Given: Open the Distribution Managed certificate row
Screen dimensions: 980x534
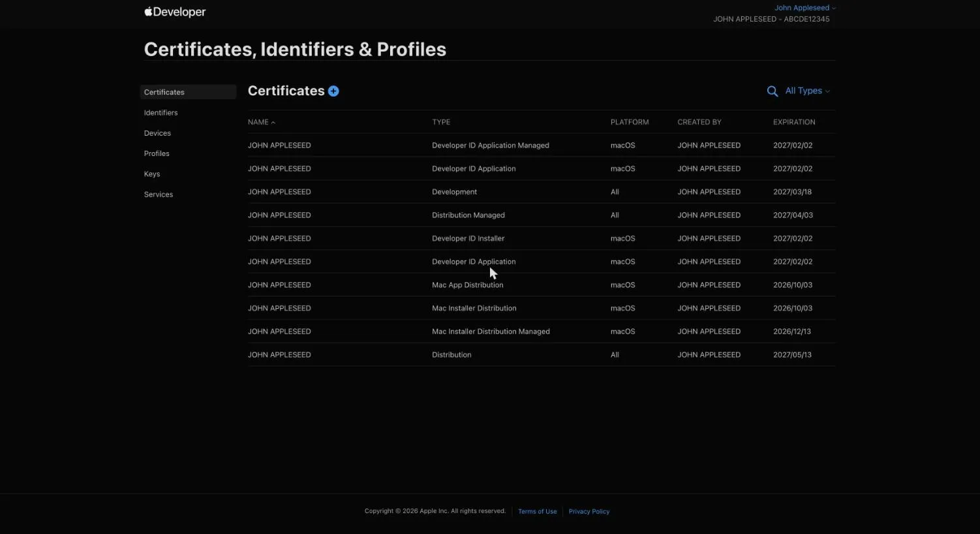Looking at the screenshot, I should click(542, 215).
